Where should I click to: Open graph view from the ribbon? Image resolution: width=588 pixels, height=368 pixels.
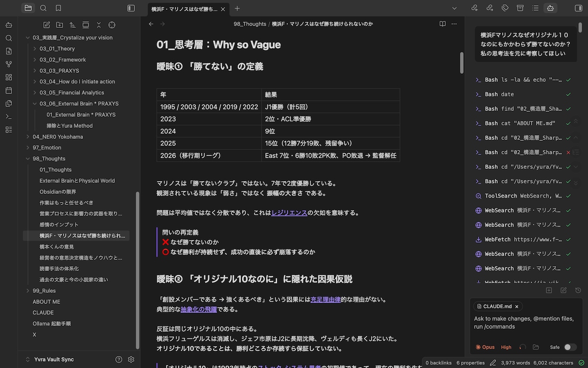(x=9, y=64)
